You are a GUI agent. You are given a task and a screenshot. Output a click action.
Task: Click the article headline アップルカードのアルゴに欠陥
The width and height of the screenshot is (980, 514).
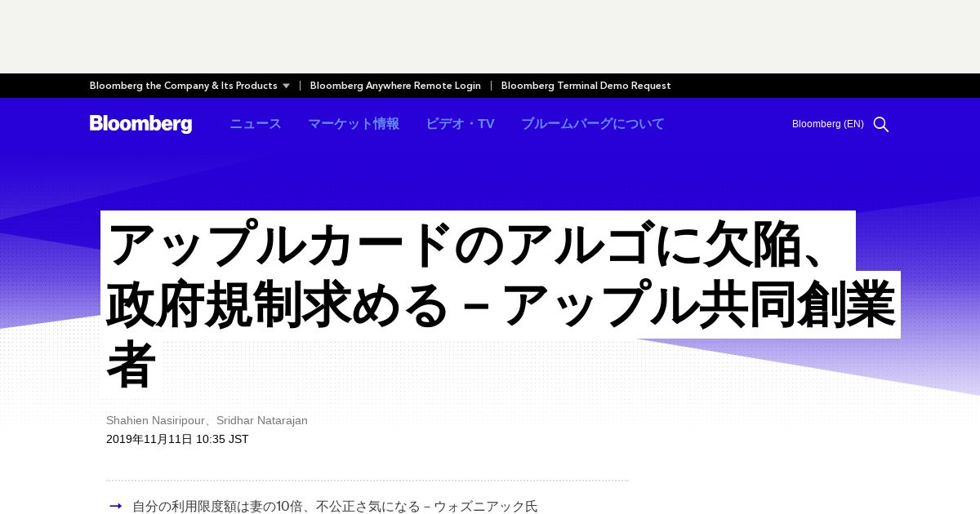501,305
